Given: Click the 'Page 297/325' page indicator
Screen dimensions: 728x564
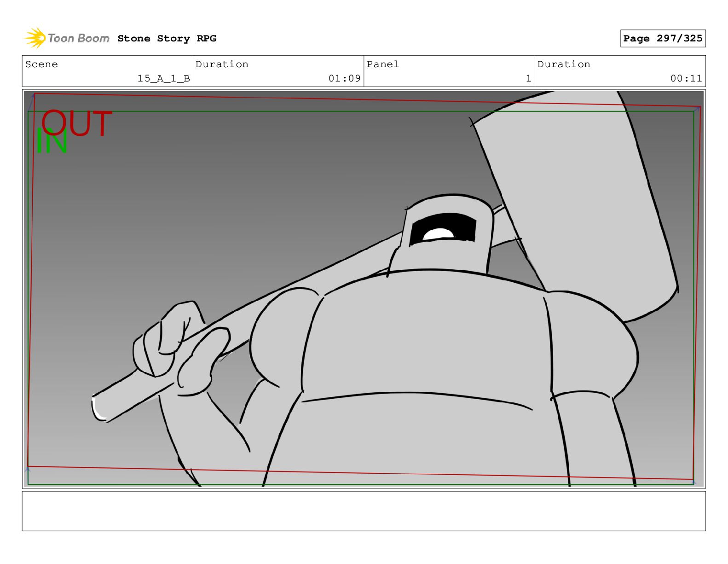Looking at the screenshot, I should 663,39.
